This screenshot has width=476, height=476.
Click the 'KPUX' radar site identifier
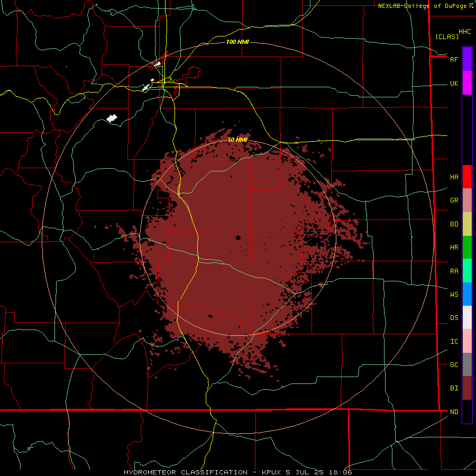tap(271, 472)
